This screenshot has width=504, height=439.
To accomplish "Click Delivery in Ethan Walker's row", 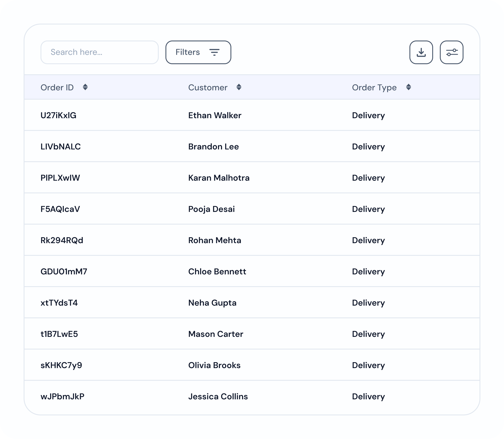I will pos(368,115).
